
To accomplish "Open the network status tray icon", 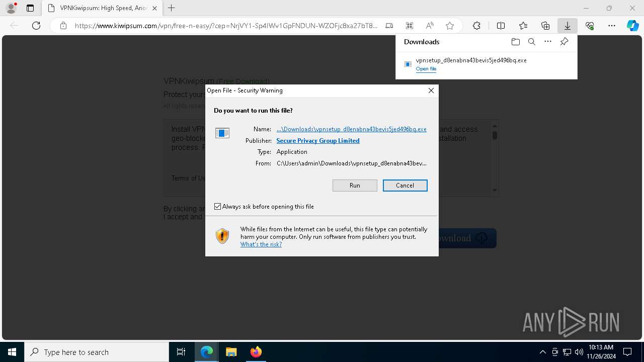I will (567, 352).
